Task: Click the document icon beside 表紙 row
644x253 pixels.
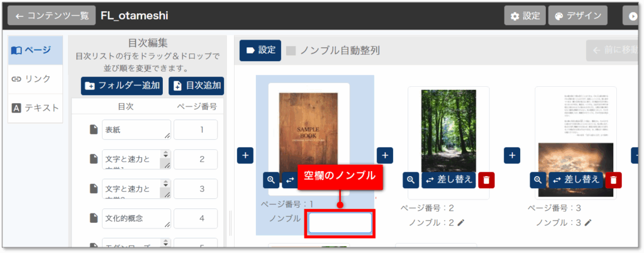Action: 94,130
